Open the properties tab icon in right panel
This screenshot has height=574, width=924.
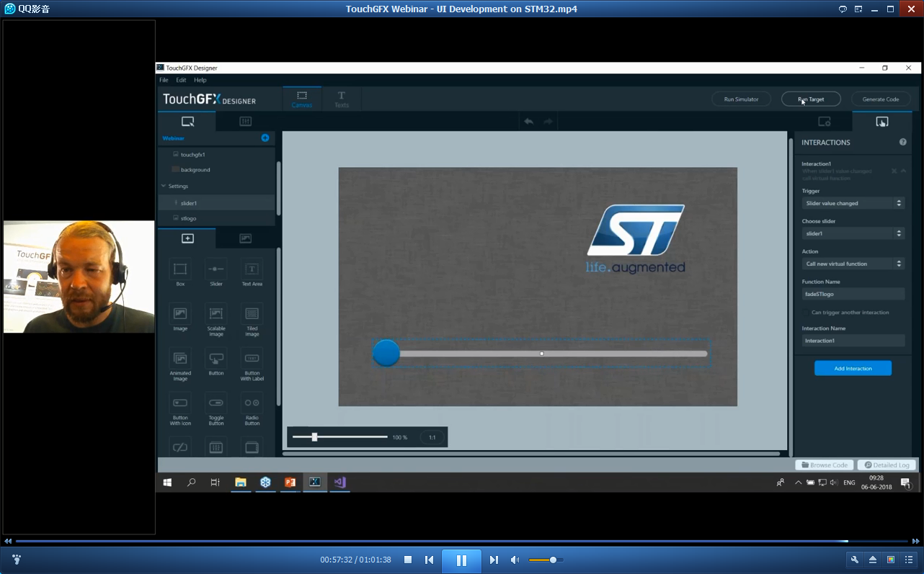pyautogui.click(x=824, y=121)
